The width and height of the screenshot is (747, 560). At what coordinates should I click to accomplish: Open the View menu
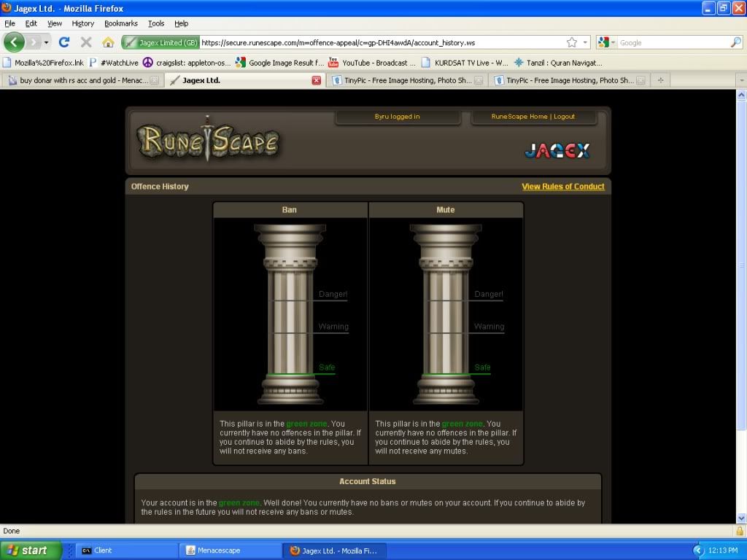(54, 23)
